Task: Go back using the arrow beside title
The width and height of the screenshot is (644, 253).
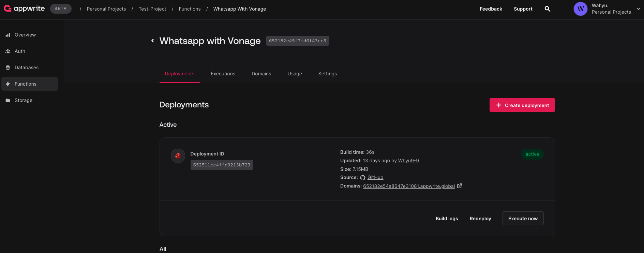Action: [x=153, y=41]
